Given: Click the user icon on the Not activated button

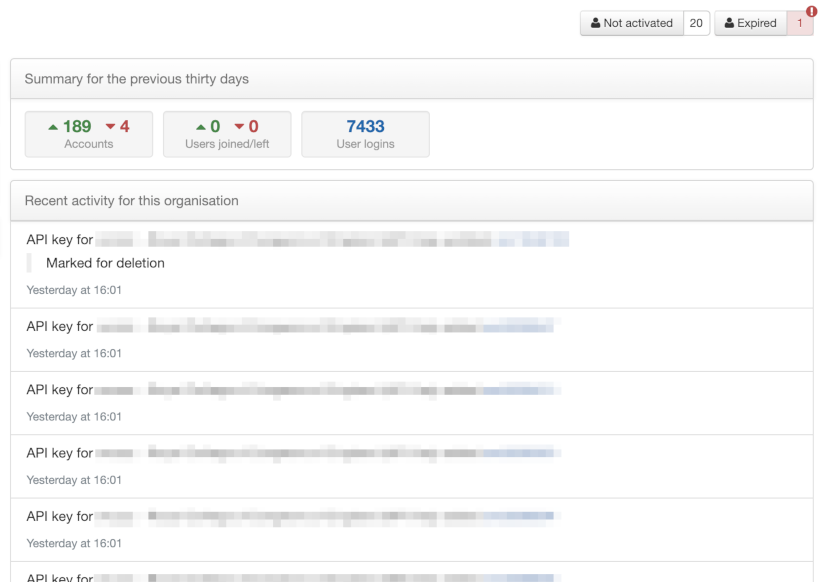Looking at the screenshot, I should click(594, 22).
